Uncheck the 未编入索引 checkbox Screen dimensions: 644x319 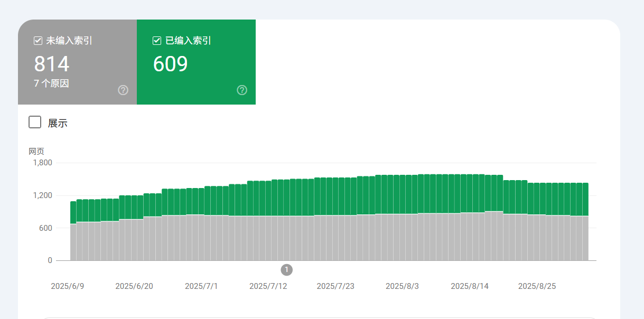(38, 41)
